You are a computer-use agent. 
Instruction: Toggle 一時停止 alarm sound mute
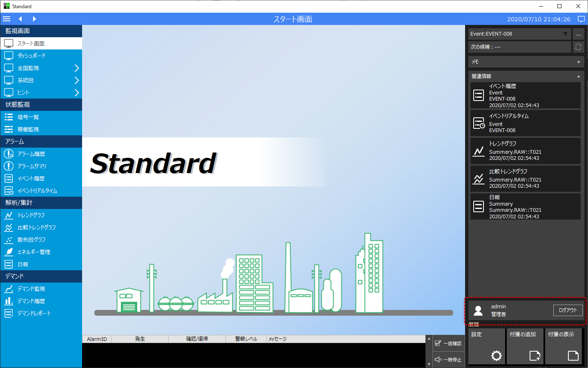(x=439, y=359)
